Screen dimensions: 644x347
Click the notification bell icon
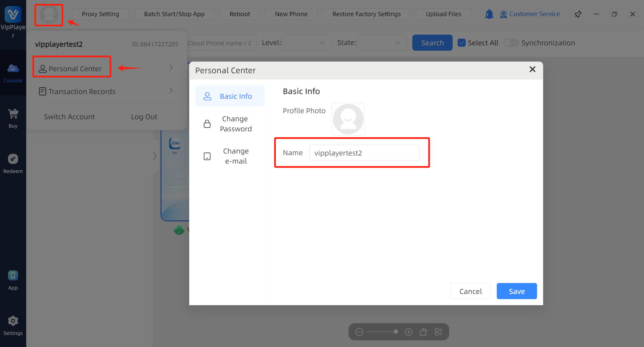(489, 14)
